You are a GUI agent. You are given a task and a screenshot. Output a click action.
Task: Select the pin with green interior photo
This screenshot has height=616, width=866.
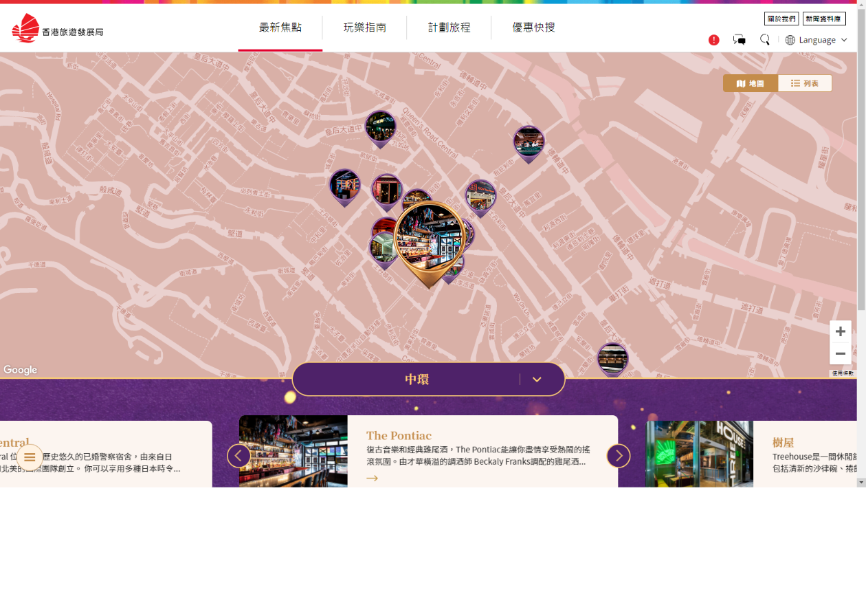382,248
